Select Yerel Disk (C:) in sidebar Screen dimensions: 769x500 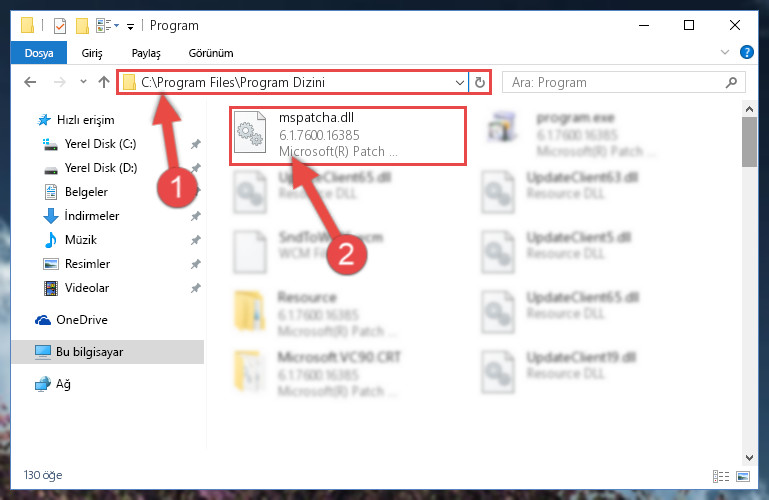(100, 144)
